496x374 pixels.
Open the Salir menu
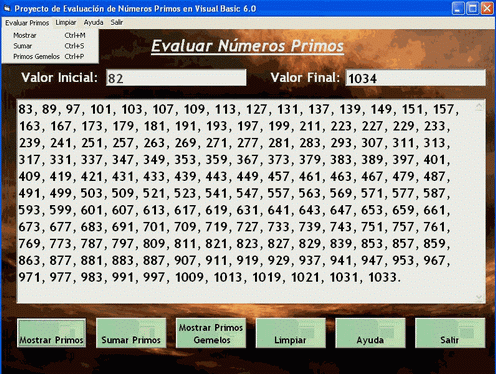click(117, 22)
